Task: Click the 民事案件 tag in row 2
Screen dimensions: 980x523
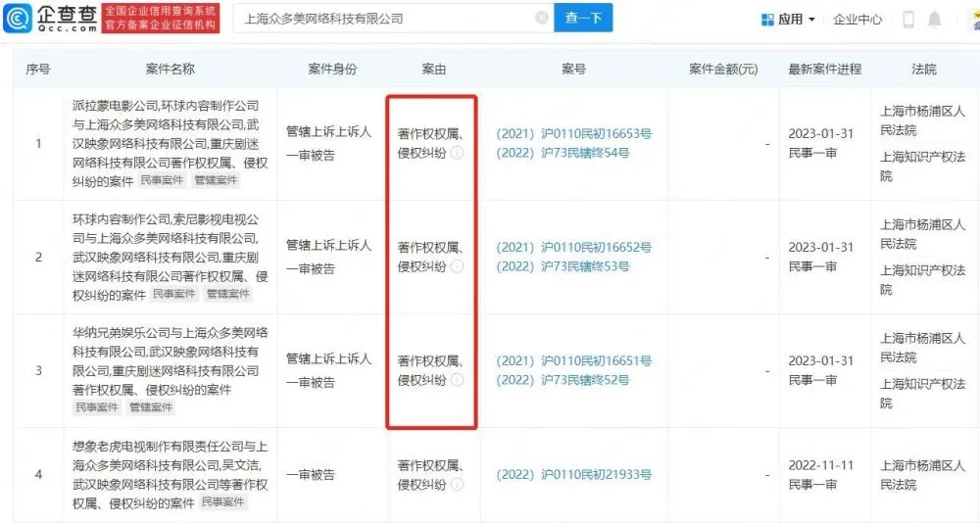Action: click(x=174, y=294)
